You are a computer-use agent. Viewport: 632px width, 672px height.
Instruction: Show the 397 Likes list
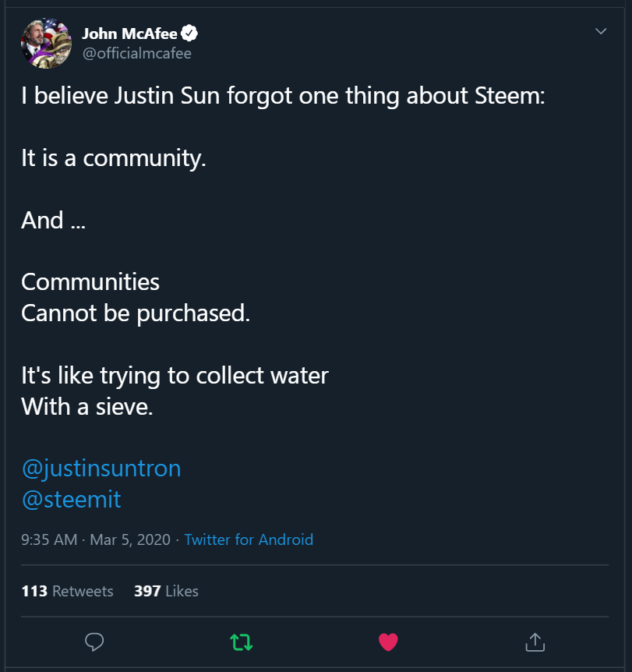pos(166,591)
